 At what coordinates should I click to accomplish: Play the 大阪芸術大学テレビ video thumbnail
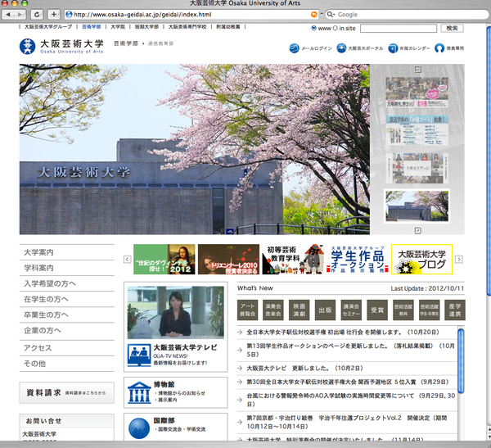pos(176,312)
